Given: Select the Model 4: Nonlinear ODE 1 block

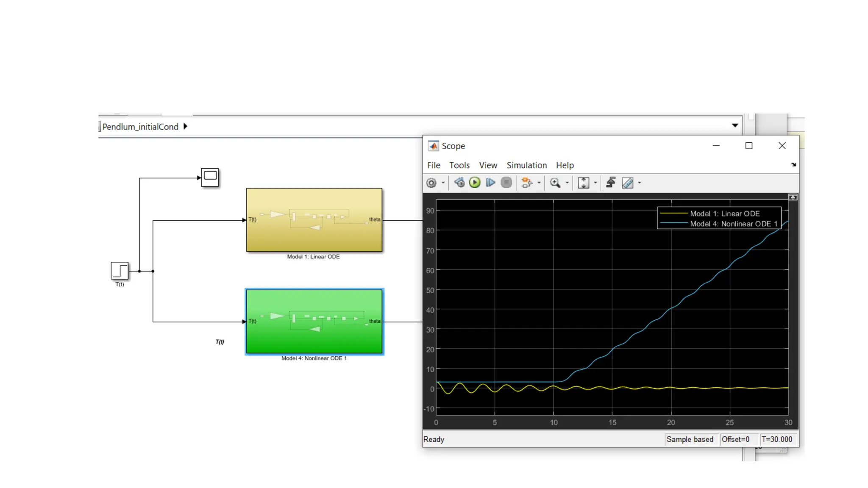Looking at the screenshot, I should point(314,335).
